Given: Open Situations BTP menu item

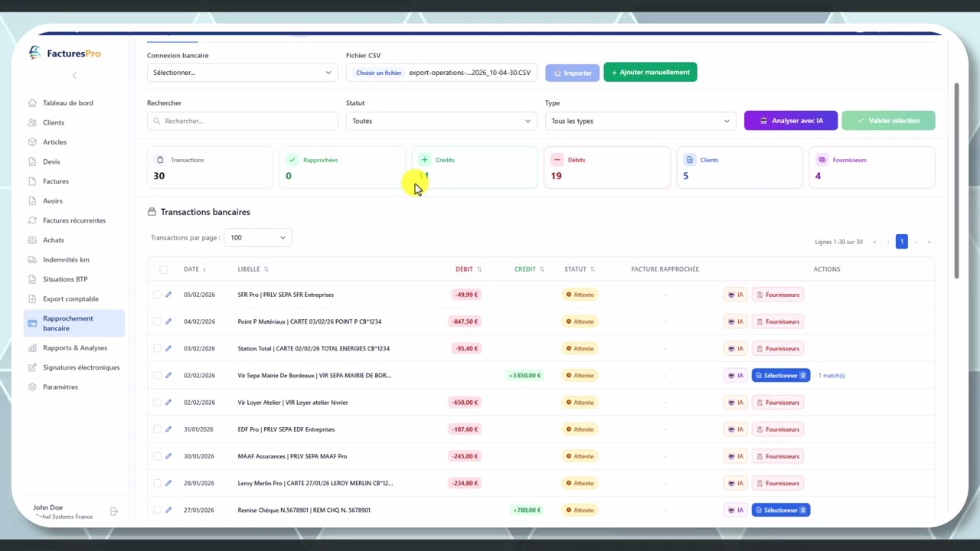Looking at the screenshot, I should pos(65,279).
